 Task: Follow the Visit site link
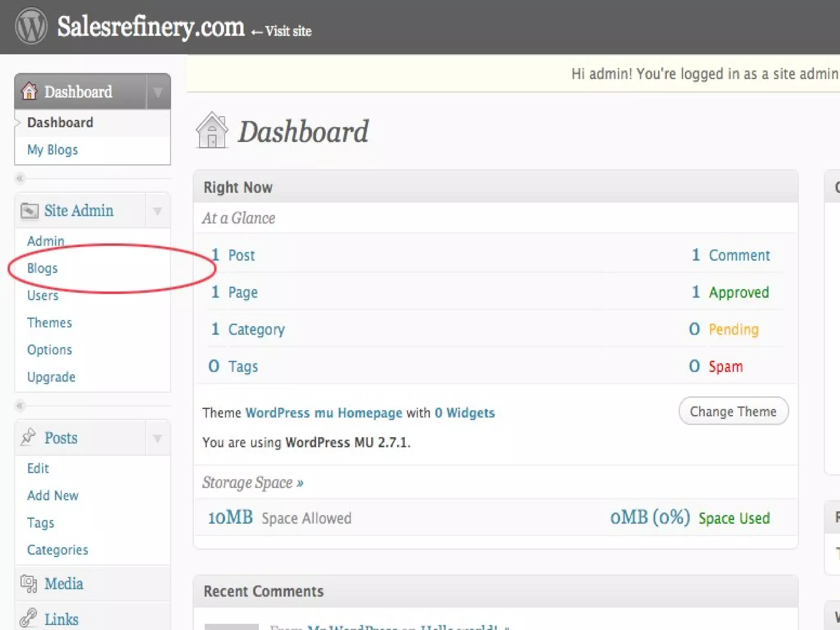(288, 31)
